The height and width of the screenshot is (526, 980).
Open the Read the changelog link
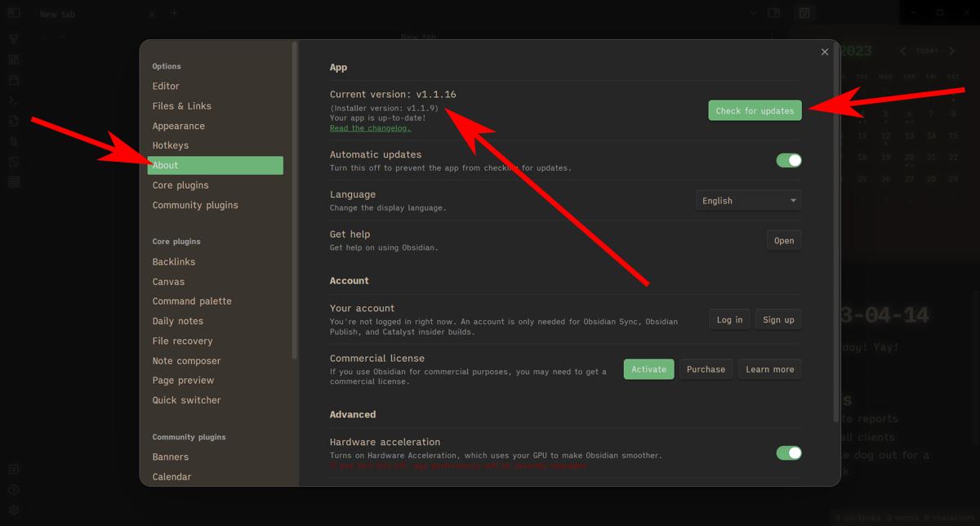coord(369,128)
